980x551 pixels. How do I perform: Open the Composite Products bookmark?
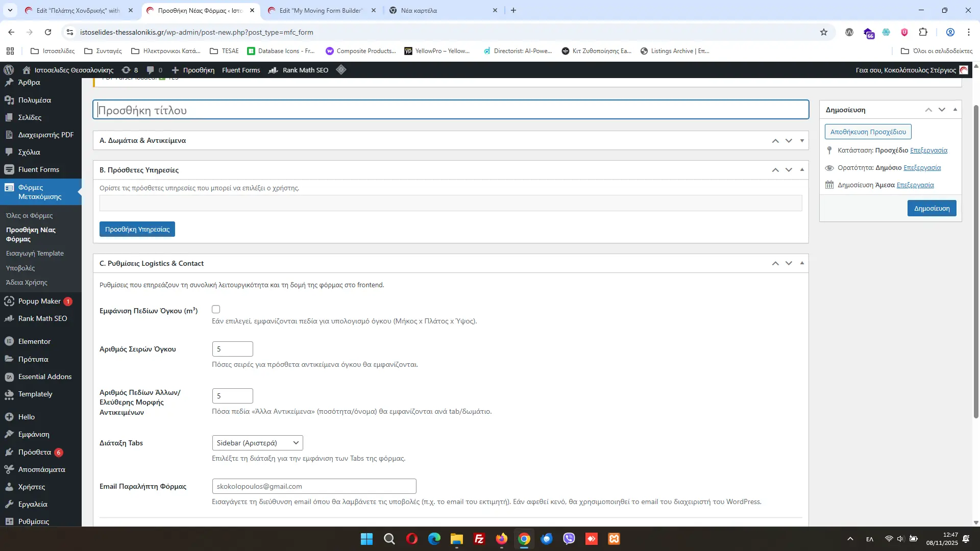[361, 51]
